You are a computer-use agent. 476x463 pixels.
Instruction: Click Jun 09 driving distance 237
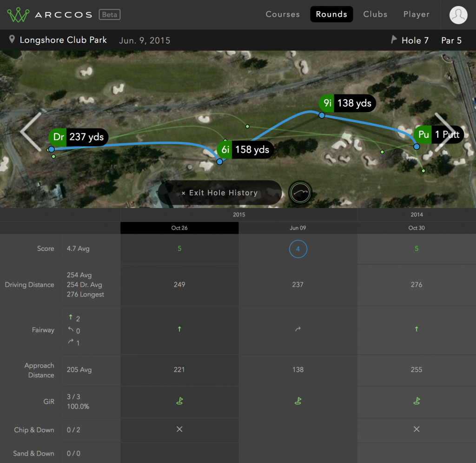click(298, 285)
